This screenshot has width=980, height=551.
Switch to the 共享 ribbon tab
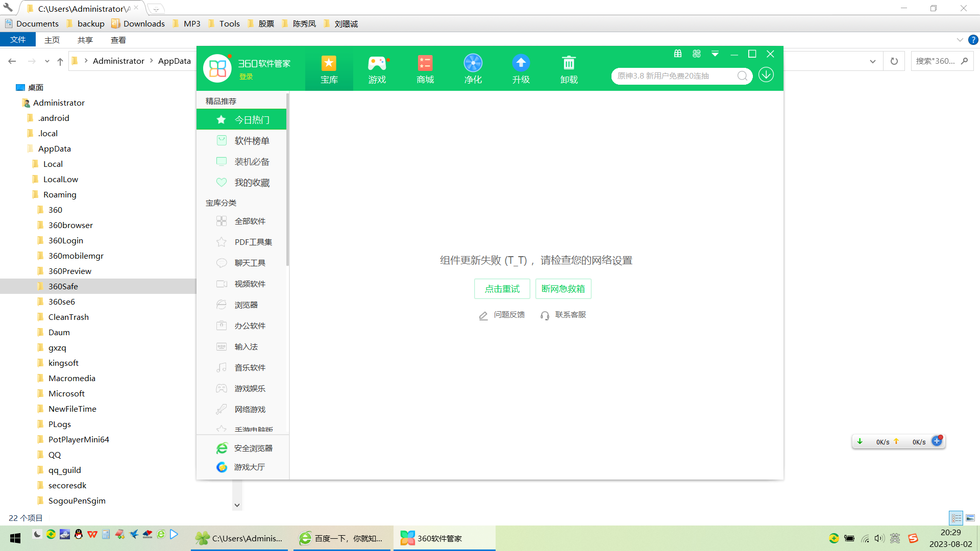tap(85, 40)
